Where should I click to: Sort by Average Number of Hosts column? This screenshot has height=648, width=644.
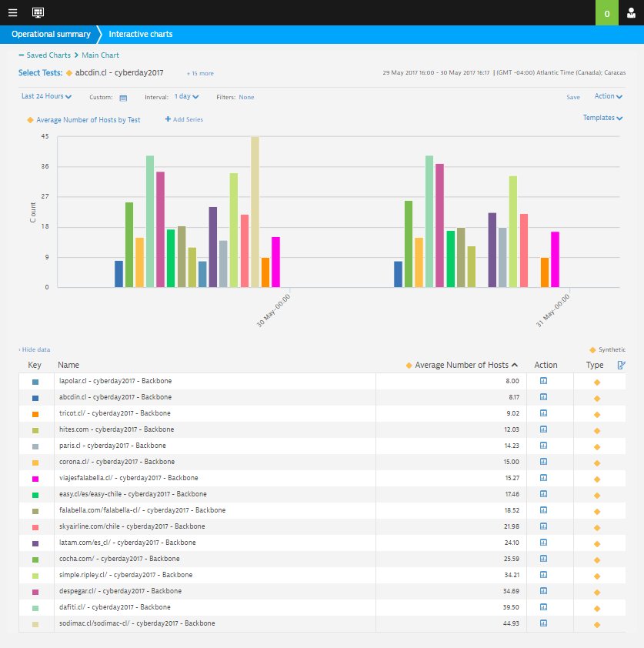click(462, 365)
